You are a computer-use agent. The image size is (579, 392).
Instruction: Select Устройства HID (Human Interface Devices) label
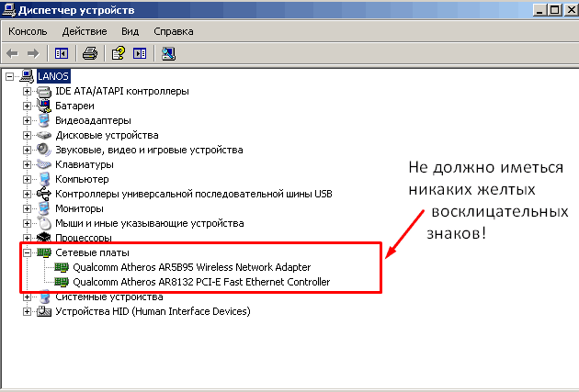(153, 311)
